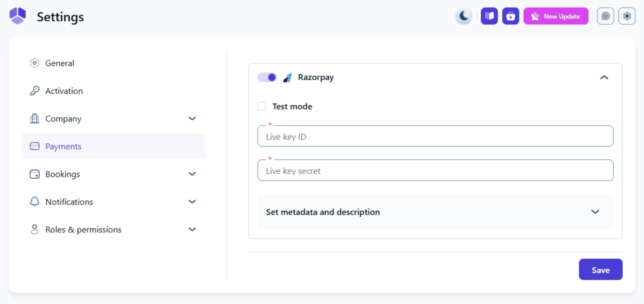Toggle dark mode with the moon icon

464,16
